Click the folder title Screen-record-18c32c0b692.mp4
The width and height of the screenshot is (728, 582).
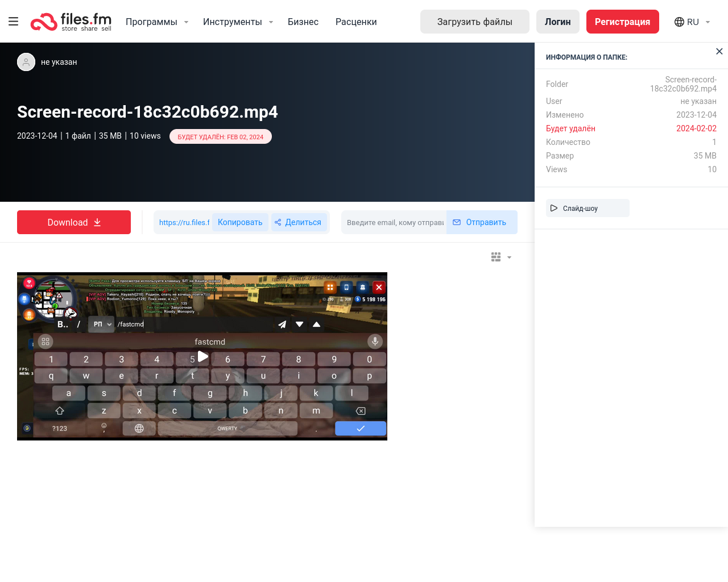pyautogui.click(x=147, y=112)
